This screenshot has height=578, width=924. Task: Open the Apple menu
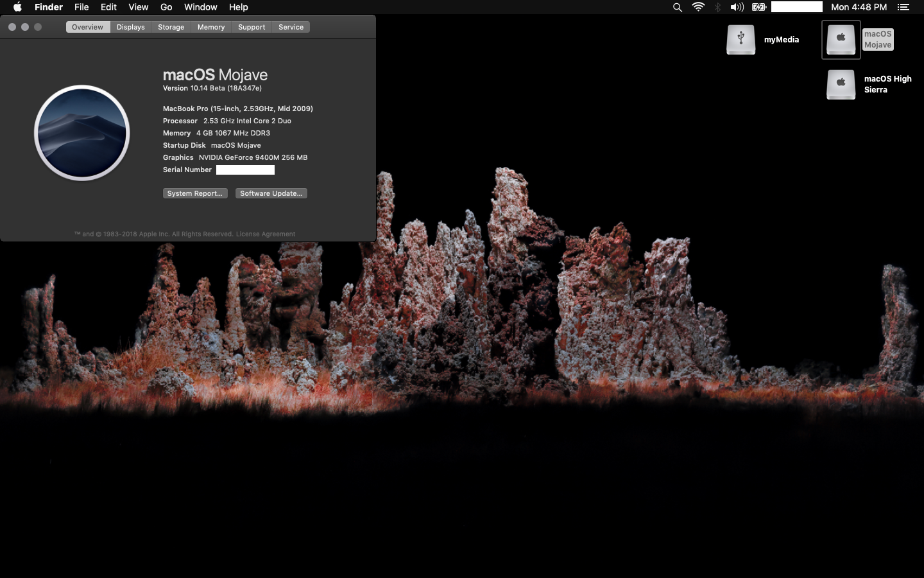pyautogui.click(x=17, y=7)
